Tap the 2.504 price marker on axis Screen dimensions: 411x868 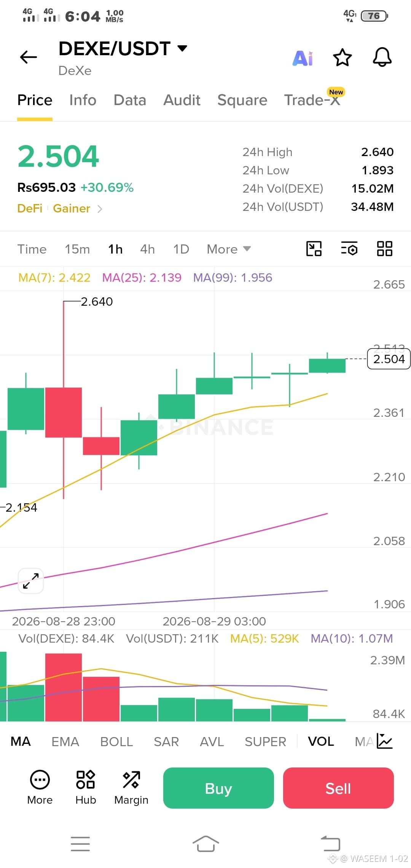point(389,359)
